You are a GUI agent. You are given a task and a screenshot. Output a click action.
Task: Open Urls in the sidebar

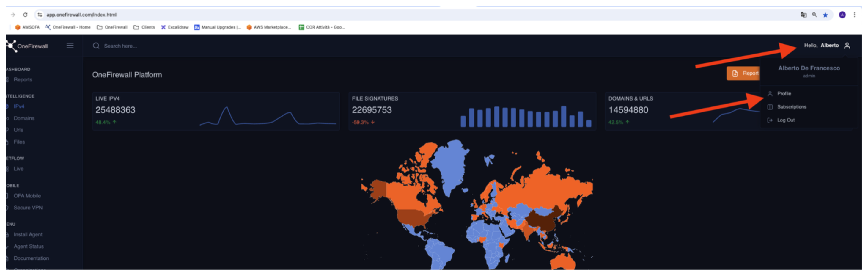18,130
